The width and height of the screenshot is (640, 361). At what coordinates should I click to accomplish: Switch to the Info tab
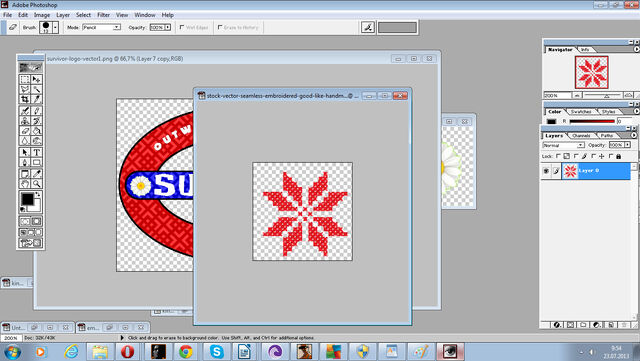[x=585, y=49]
